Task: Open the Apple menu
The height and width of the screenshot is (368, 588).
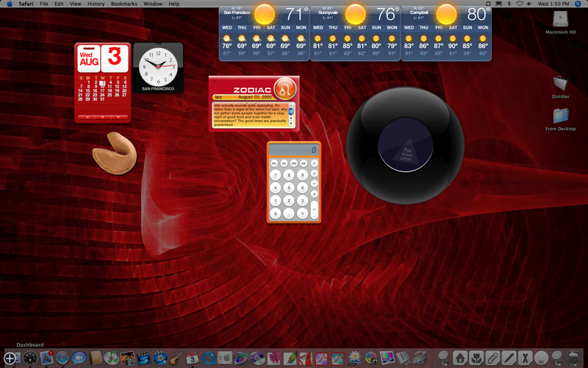Action: (x=10, y=4)
